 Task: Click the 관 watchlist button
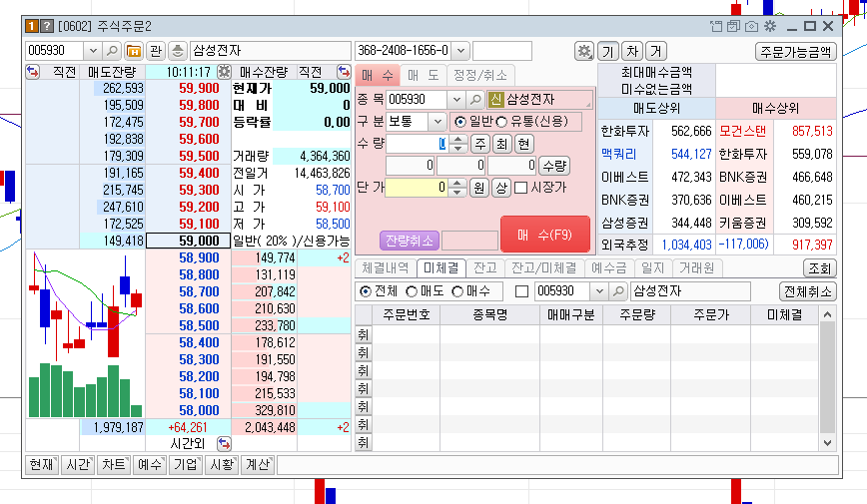click(x=156, y=51)
